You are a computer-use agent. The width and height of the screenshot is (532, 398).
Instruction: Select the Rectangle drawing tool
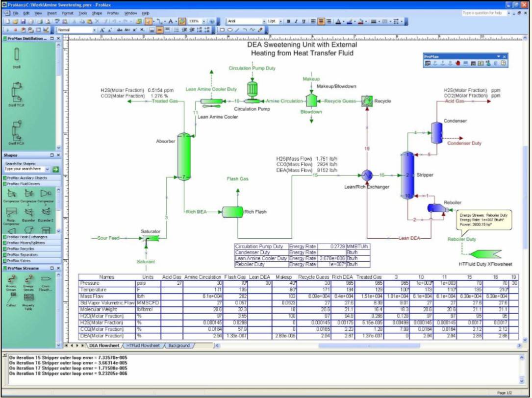point(222,30)
